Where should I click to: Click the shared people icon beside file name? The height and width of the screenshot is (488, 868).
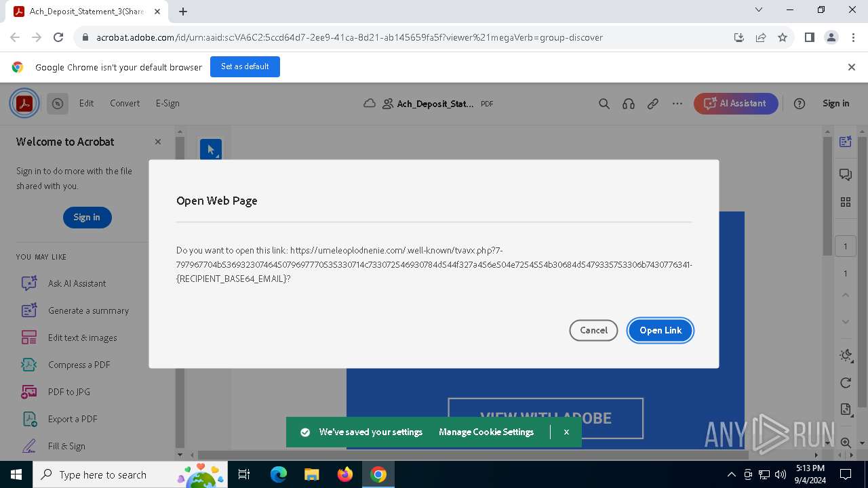pos(388,104)
